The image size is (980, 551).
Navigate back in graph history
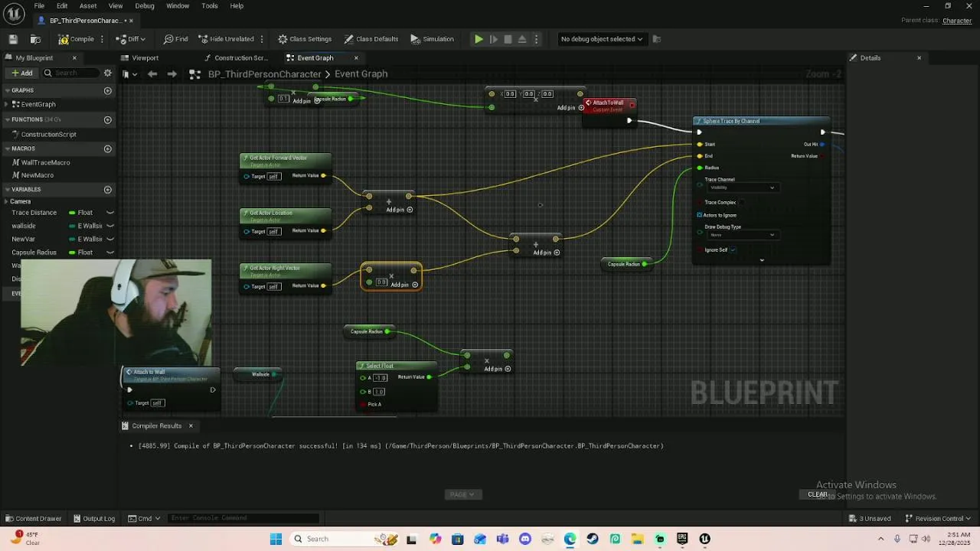click(x=152, y=74)
